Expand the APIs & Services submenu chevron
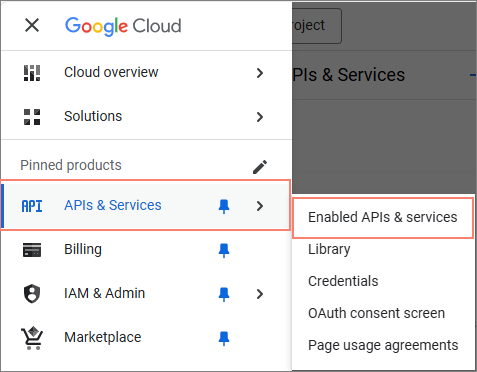This screenshot has width=477, height=372. [x=260, y=206]
